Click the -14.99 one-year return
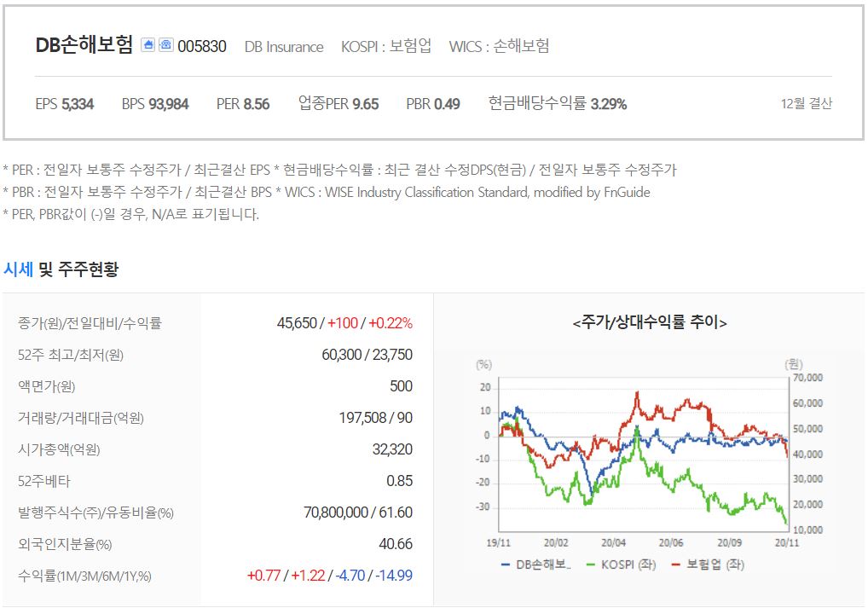This screenshot has height=608, width=868. (394, 576)
